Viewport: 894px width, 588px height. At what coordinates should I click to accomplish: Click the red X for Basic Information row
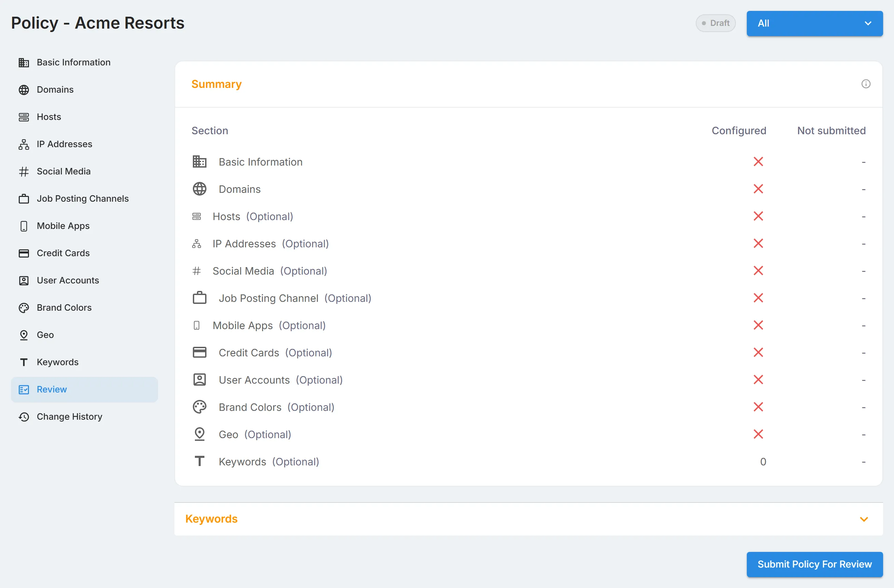point(758,162)
